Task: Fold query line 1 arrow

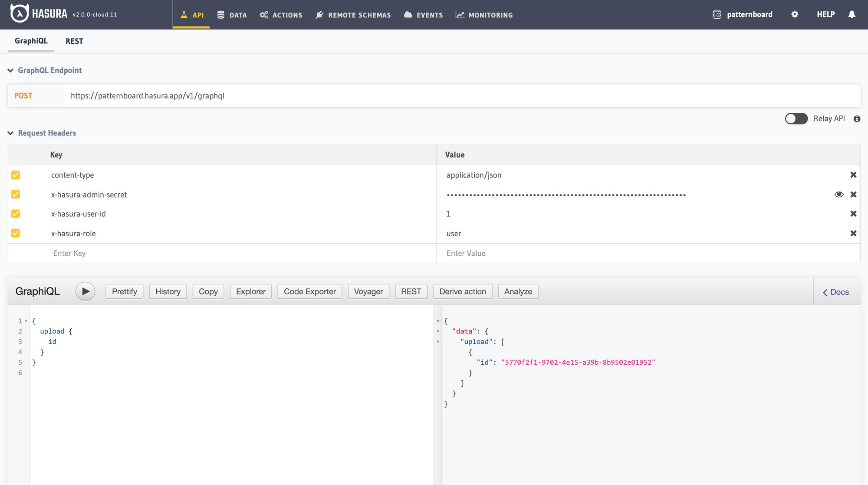Action: pyautogui.click(x=26, y=321)
